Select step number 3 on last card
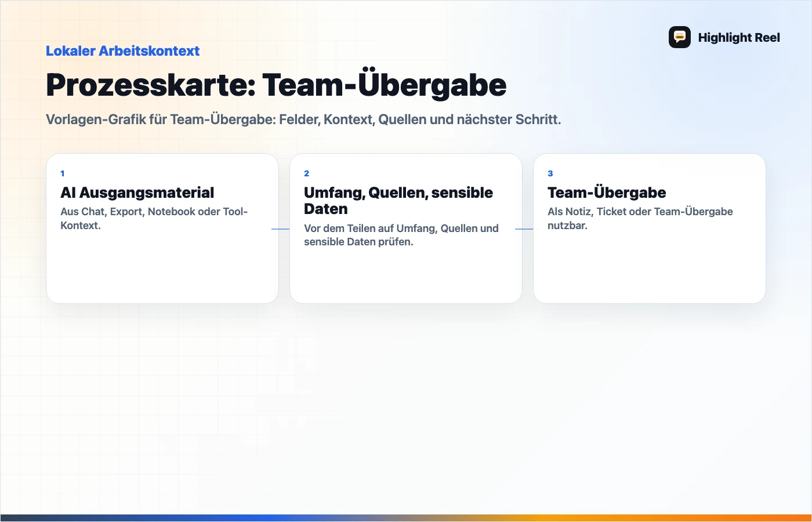This screenshot has height=522, width=812. (550, 173)
